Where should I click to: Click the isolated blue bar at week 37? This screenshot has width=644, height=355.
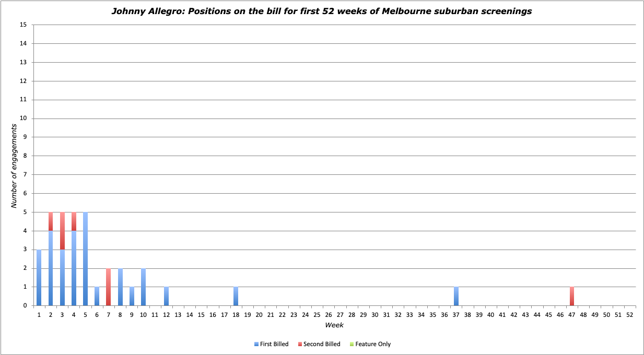click(456, 297)
